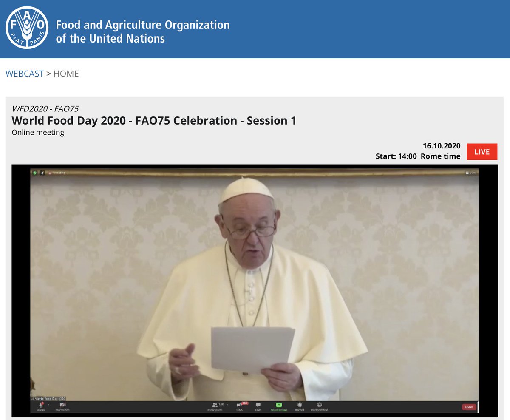510x420 pixels.
Task: Click the green encryption shield icon
Action: tap(35, 173)
